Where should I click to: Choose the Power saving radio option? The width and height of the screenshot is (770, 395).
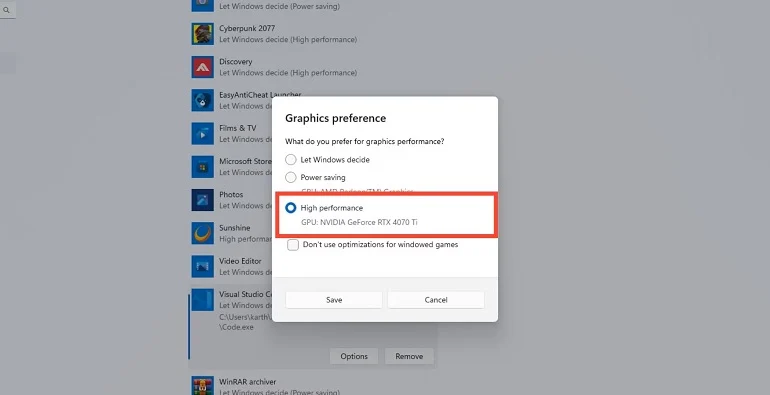coord(291,177)
